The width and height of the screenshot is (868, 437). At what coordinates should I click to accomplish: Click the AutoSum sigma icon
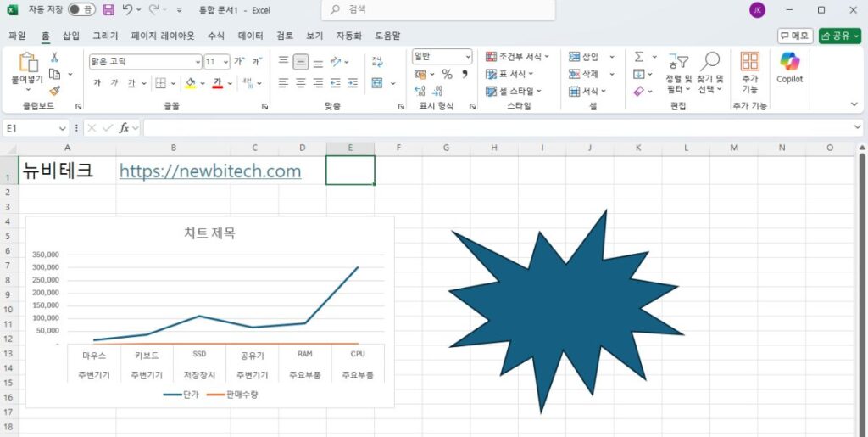(x=639, y=57)
